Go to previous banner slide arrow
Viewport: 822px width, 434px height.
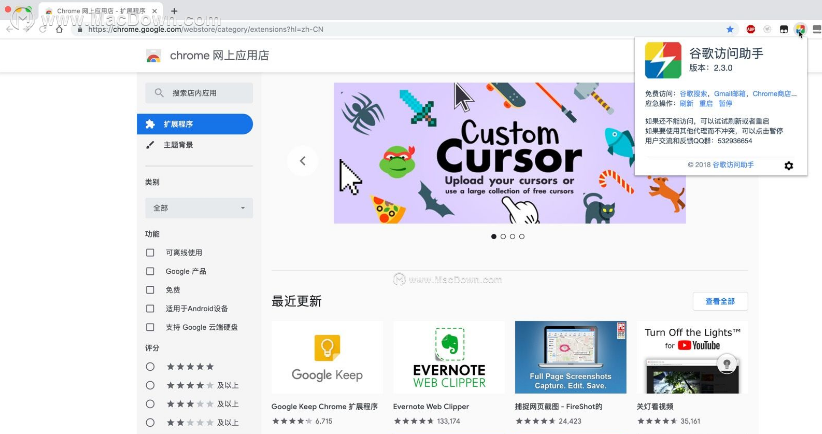[302, 161]
